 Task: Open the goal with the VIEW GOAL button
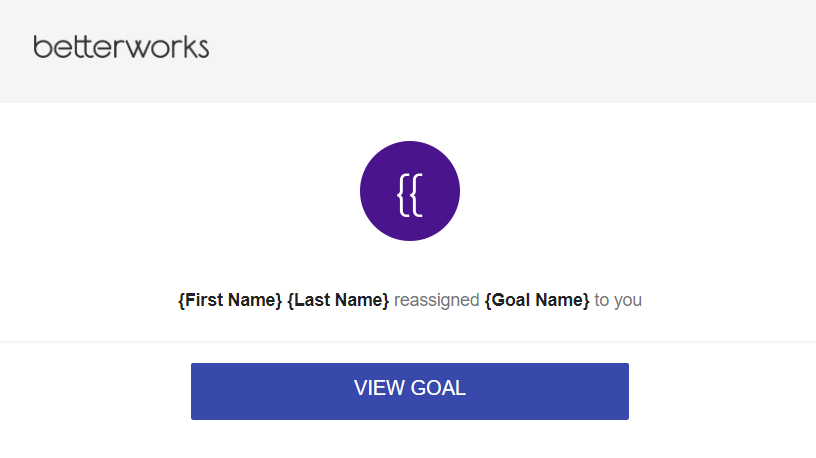(x=410, y=391)
